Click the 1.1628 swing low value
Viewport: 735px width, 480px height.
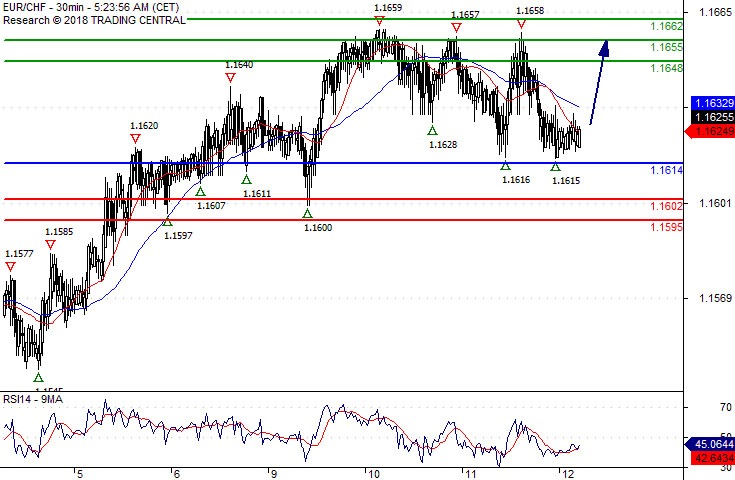[x=443, y=144]
